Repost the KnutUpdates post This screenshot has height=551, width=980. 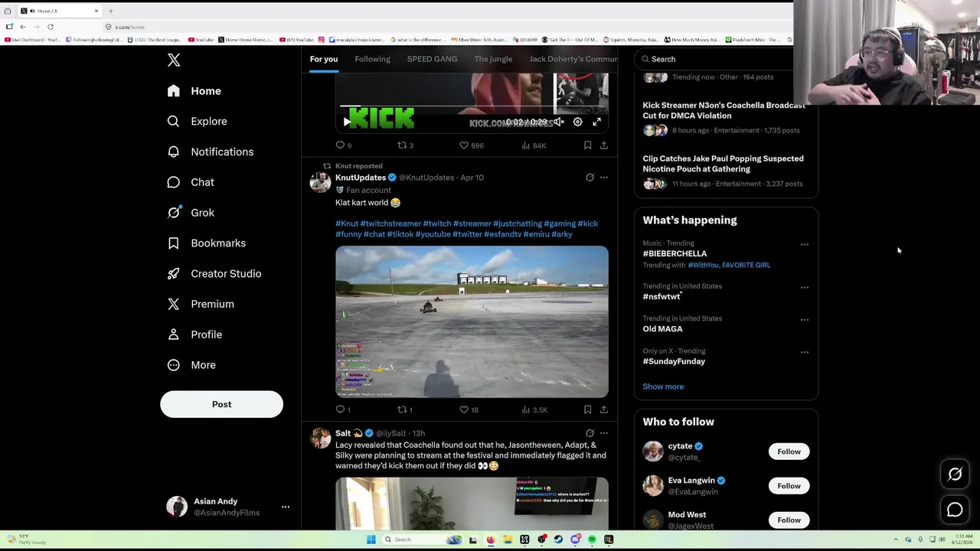click(405, 410)
